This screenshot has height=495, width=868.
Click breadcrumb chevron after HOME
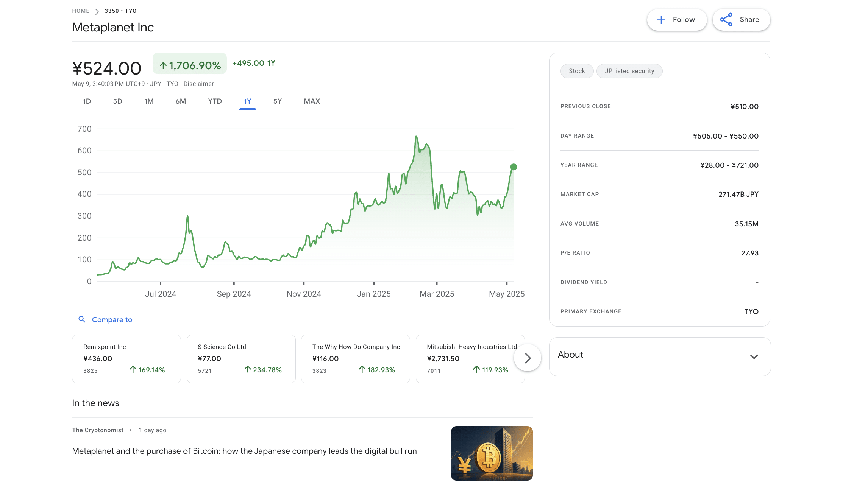(x=97, y=11)
